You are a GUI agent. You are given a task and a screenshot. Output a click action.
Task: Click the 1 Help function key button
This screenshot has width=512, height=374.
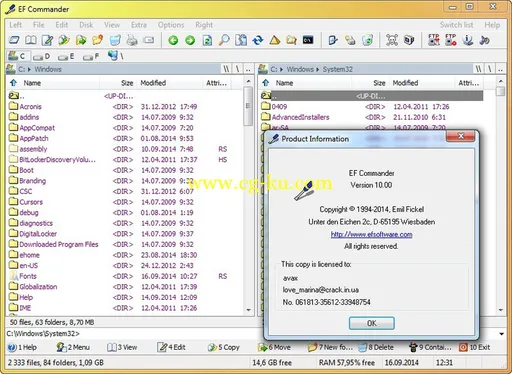tap(22, 347)
